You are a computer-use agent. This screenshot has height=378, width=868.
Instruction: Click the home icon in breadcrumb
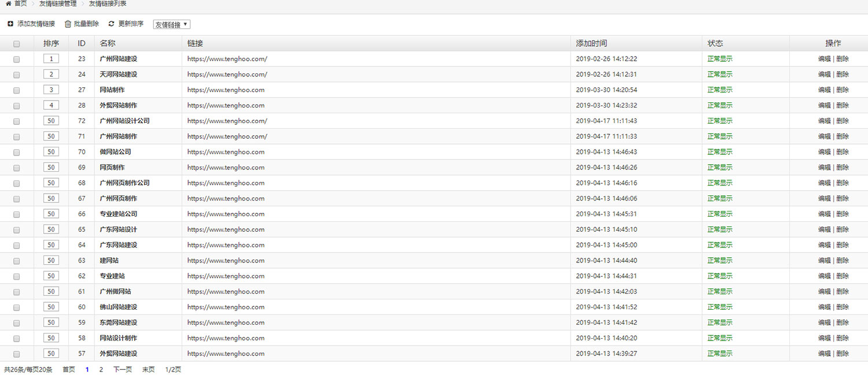point(8,3)
